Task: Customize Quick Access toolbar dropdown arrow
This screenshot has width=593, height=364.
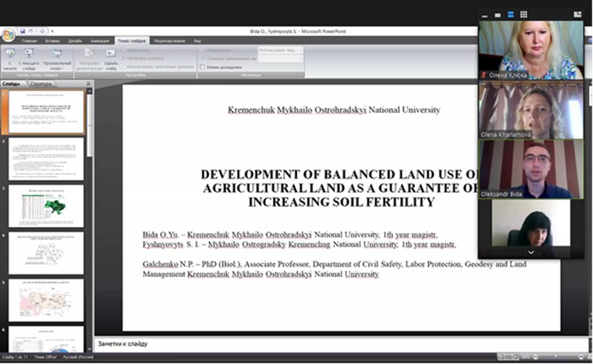Action: click(52, 32)
